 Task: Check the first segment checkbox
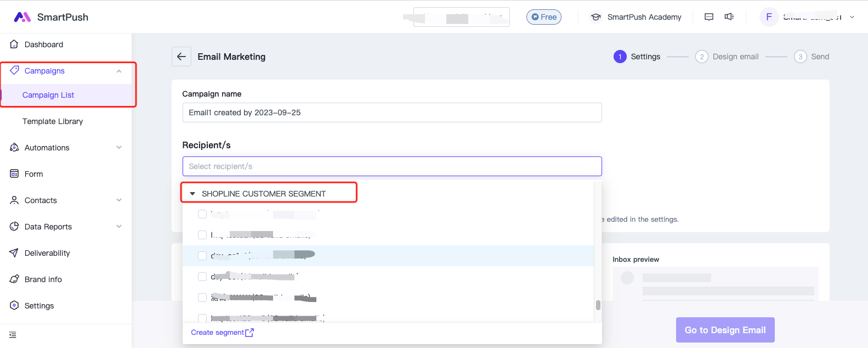(202, 214)
